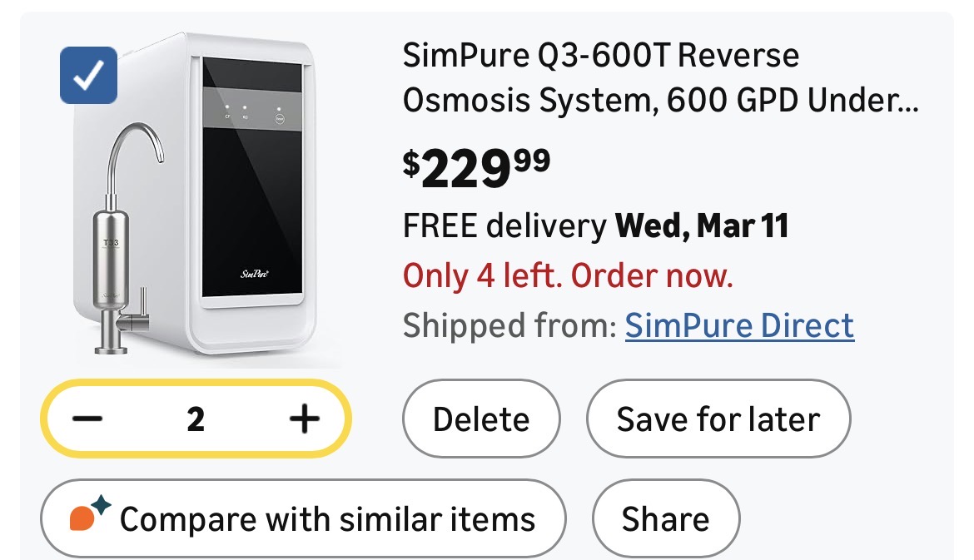The height and width of the screenshot is (560, 974).
Task: Uncheck the SimPure item selection checkbox
Action: (x=88, y=76)
